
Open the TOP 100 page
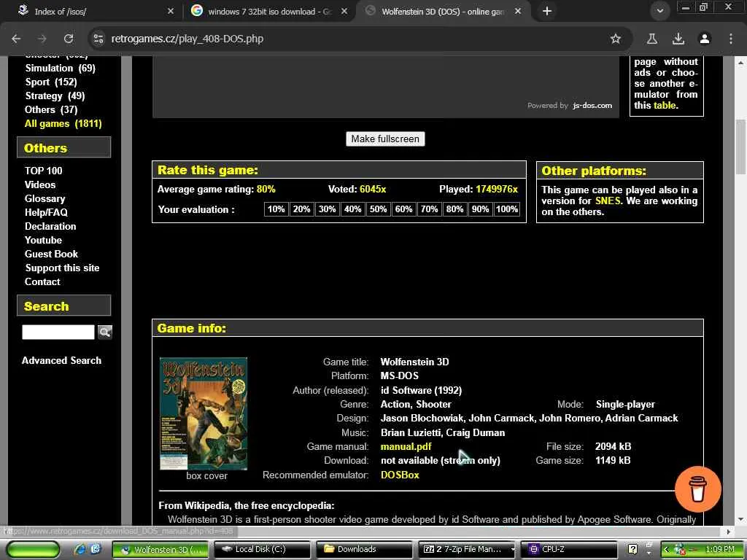[x=43, y=171]
